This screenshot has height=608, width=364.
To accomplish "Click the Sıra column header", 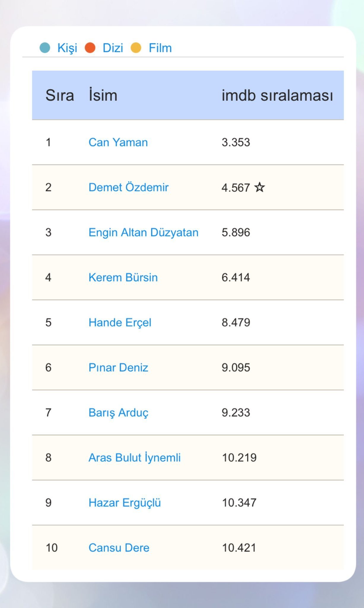I will [60, 96].
